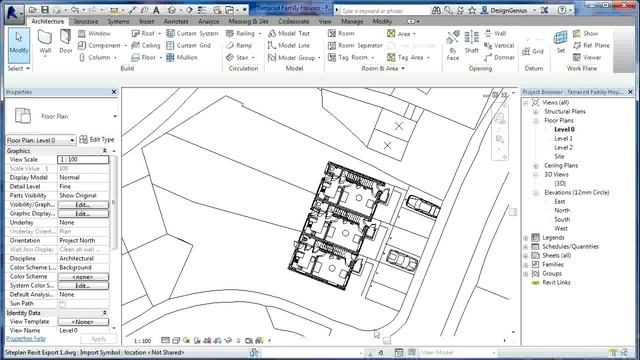The height and width of the screenshot is (360, 640).
Task: Select the Shaft opening tool
Action: [471, 42]
